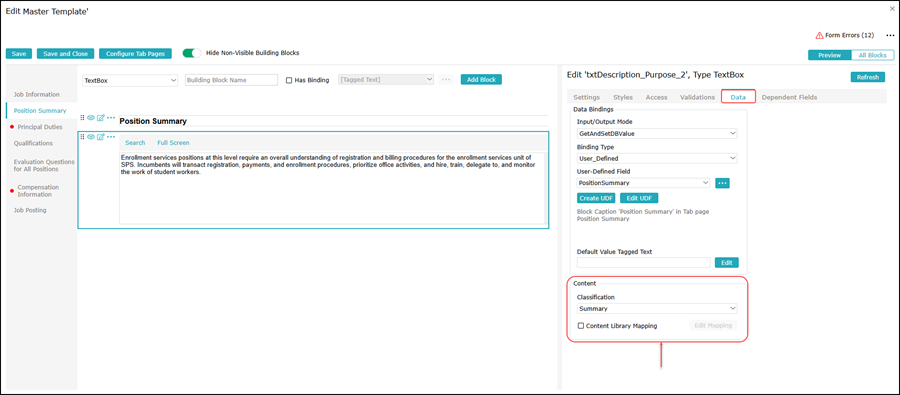Viewport: 900px width, 395px height.
Task: Switch to the Dependent Fields tab
Action: (x=789, y=97)
